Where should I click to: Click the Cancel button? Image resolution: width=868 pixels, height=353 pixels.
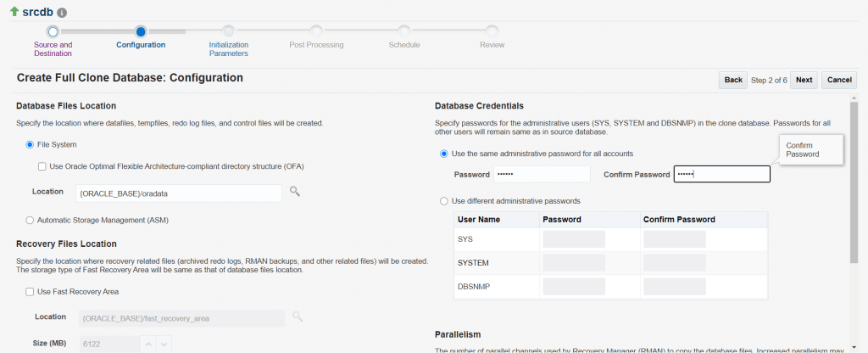838,80
